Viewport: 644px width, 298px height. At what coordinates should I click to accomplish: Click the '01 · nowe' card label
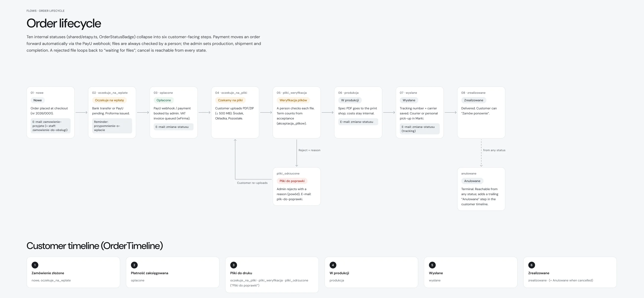[x=37, y=93]
